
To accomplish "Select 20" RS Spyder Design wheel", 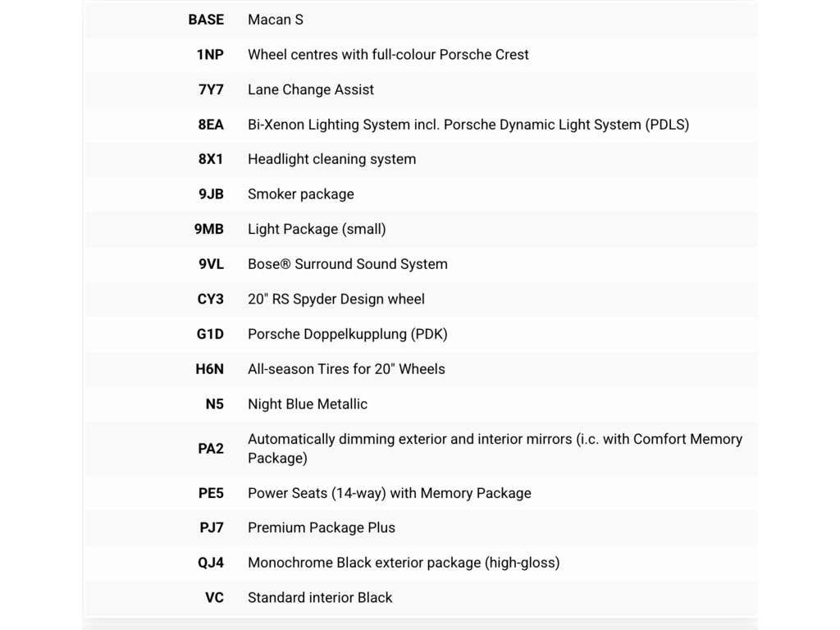I will [336, 299].
